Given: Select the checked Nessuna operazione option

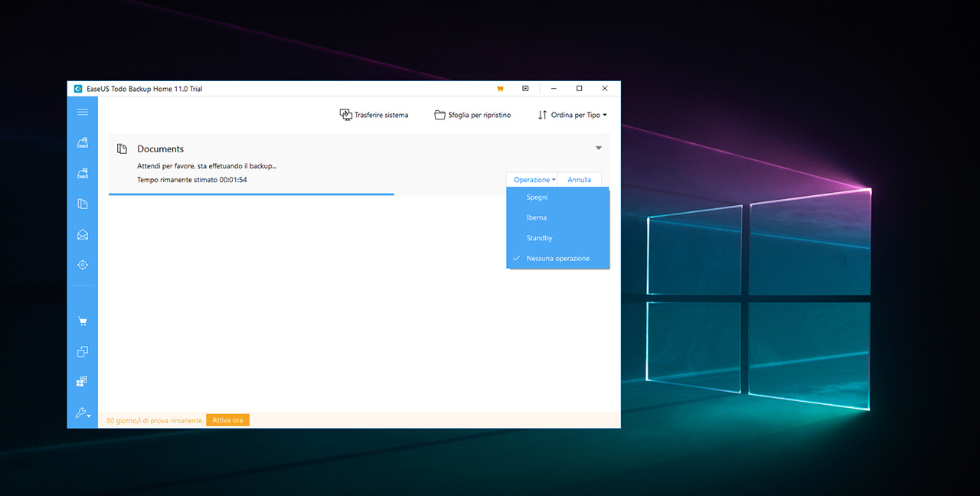Looking at the screenshot, I should 558,259.
